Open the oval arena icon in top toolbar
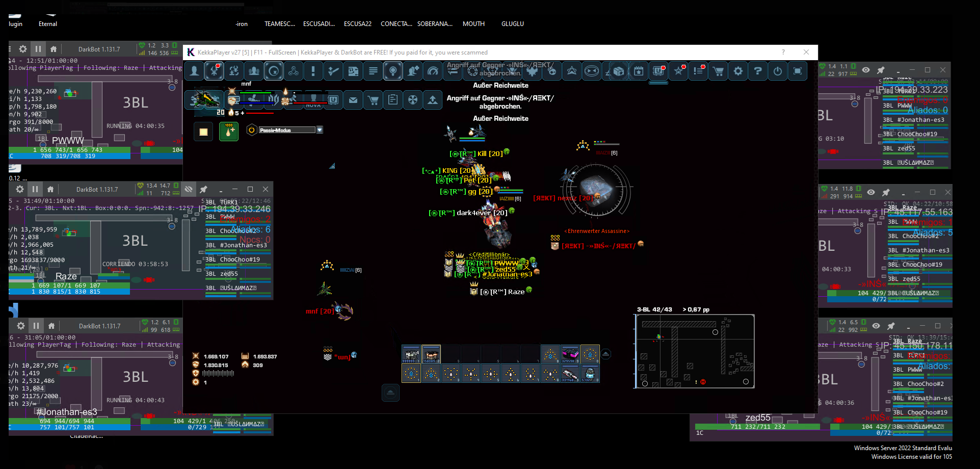 coord(592,71)
